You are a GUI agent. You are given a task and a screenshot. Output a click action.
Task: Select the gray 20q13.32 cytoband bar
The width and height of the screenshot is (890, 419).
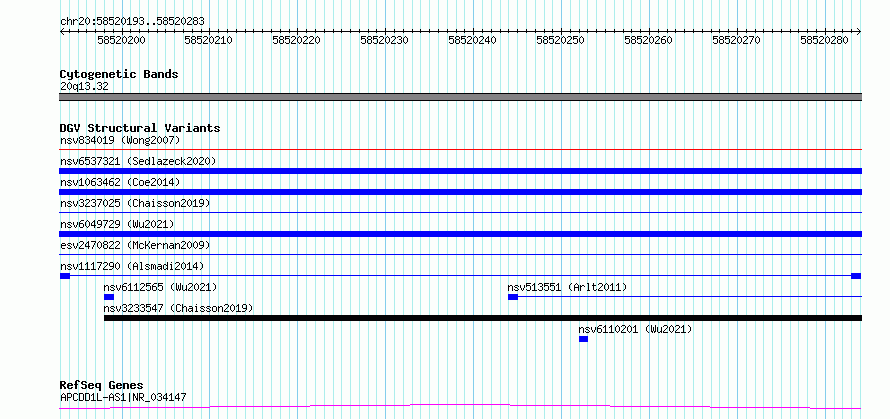pyautogui.click(x=460, y=97)
